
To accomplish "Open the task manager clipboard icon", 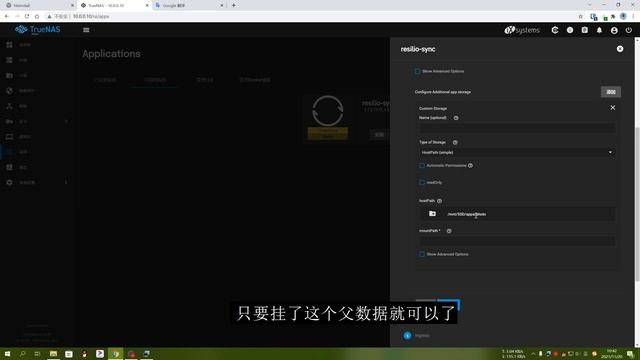I will [584, 30].
